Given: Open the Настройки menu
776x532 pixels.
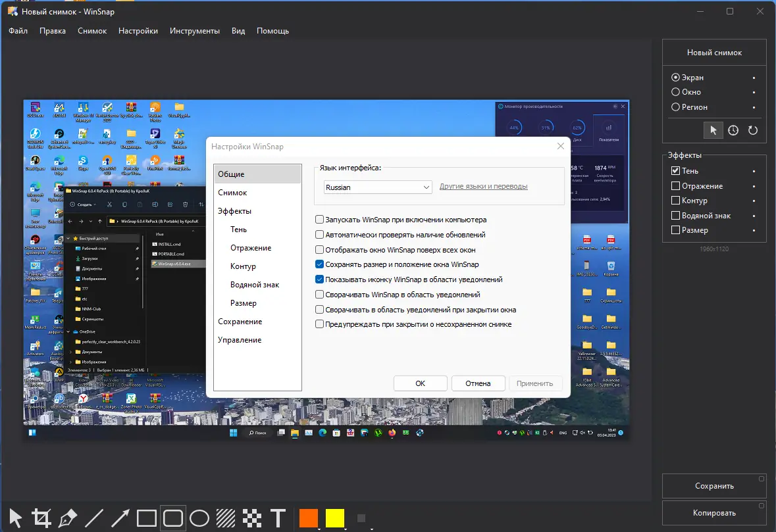Looking at the screenshot, I should point(138,31).
